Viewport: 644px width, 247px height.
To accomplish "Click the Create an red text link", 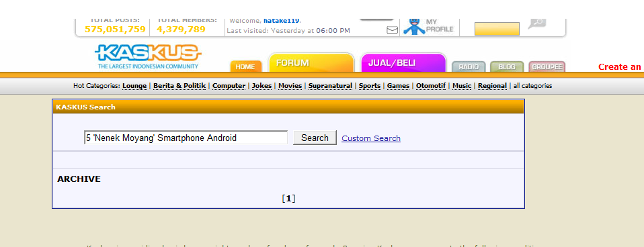I will pyautogui.click(x=620, y=67).
